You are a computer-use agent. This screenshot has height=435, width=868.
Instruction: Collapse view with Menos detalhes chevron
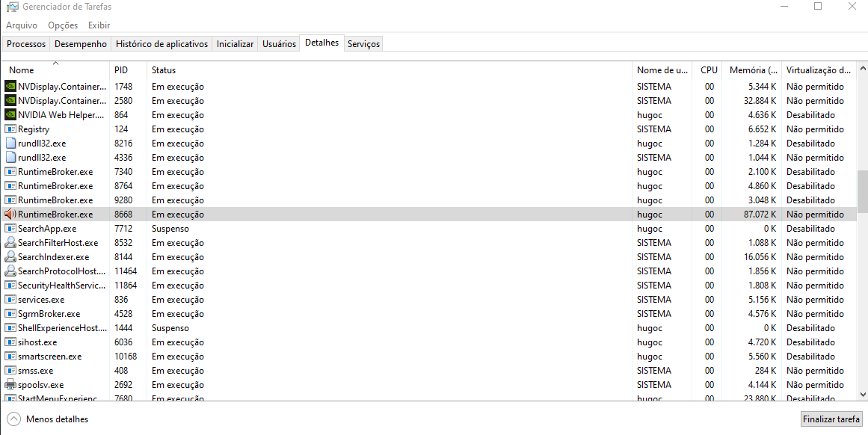point(14,419)
